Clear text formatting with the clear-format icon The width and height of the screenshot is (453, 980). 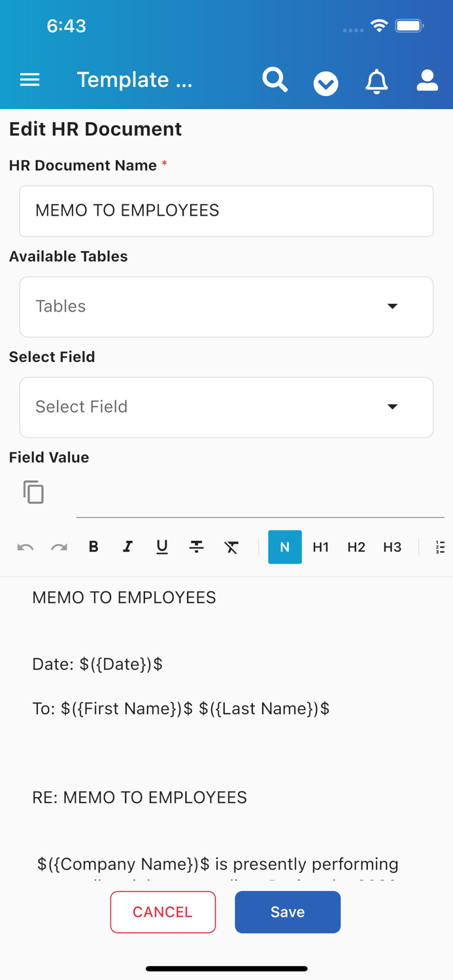tap(231, 547)
